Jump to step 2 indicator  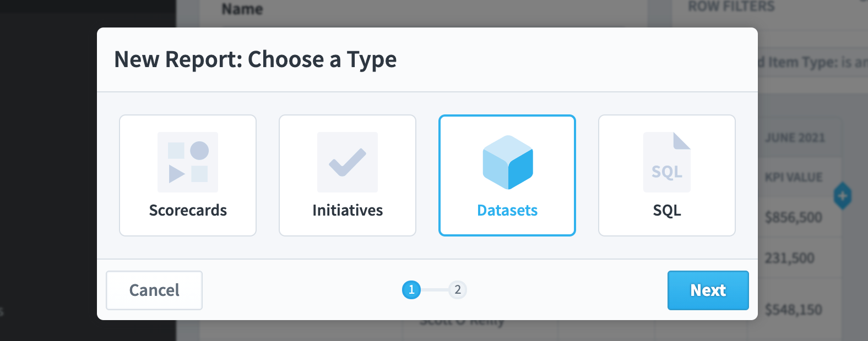pos(458,290)
